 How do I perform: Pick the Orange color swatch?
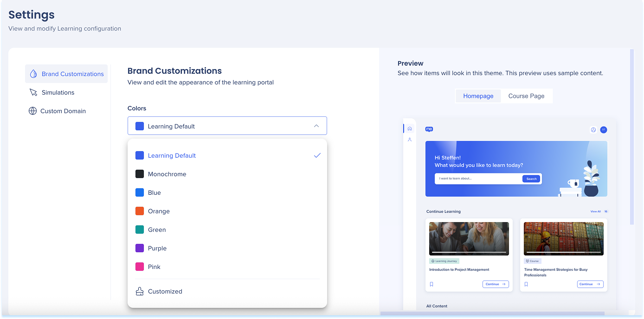[140, 211]
